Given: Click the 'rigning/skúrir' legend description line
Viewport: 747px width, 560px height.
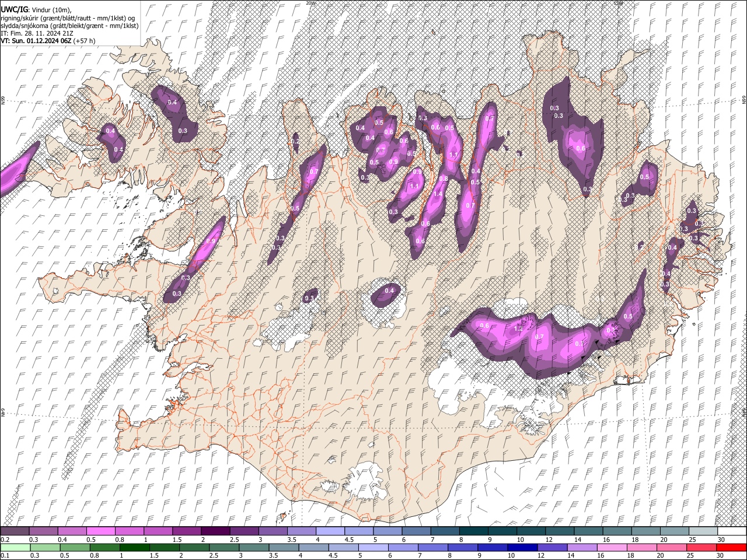Looking at the screenshot, I should tap(68, 18).
